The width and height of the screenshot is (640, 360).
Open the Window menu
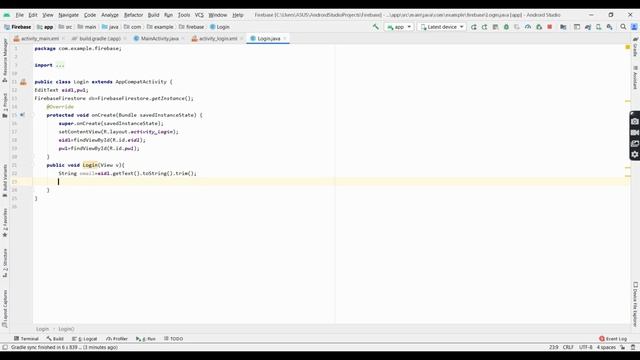(x=218, y=15)
